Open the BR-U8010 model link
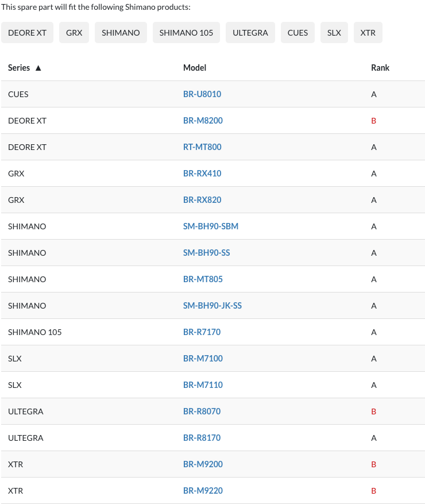Viewport: 425px width, 504px height. (x=202, y=94)
